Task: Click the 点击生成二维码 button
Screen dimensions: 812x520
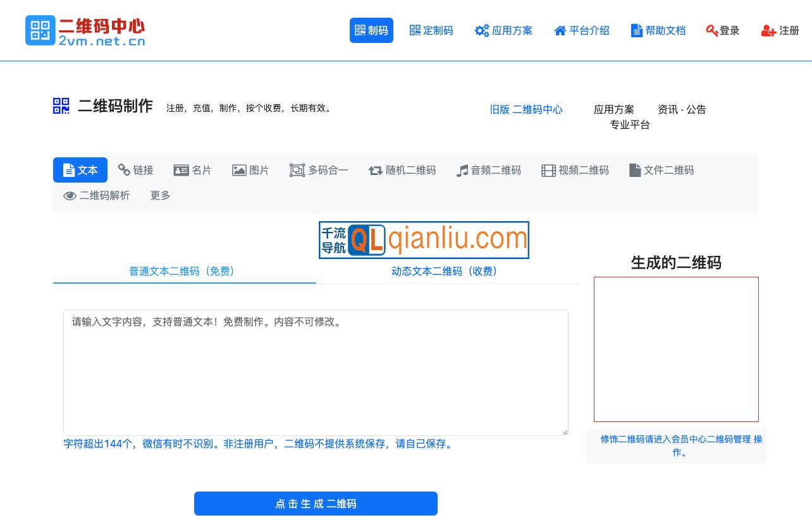Action: click(316, 504)
